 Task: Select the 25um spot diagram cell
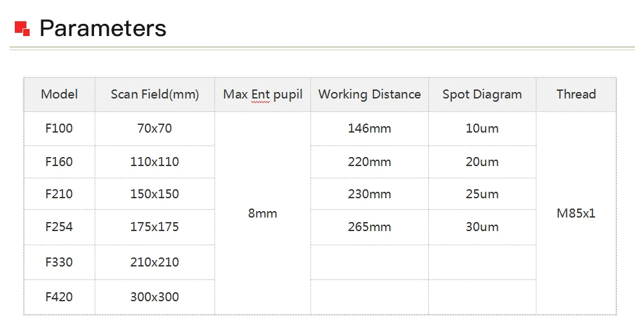[482, 194]
